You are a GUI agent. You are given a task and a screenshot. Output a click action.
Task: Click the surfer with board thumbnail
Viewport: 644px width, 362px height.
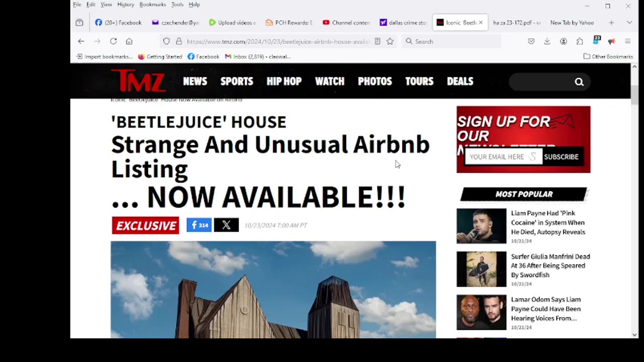pos(481,269)
